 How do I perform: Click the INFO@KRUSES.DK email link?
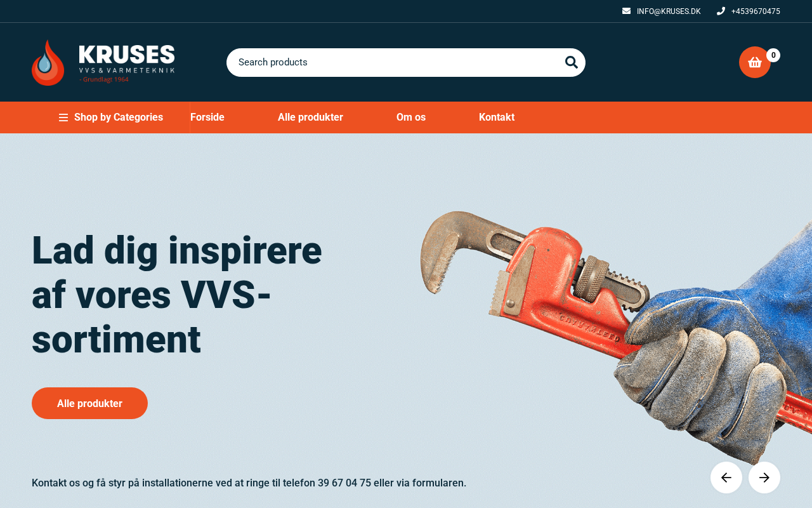pos(669,11)
